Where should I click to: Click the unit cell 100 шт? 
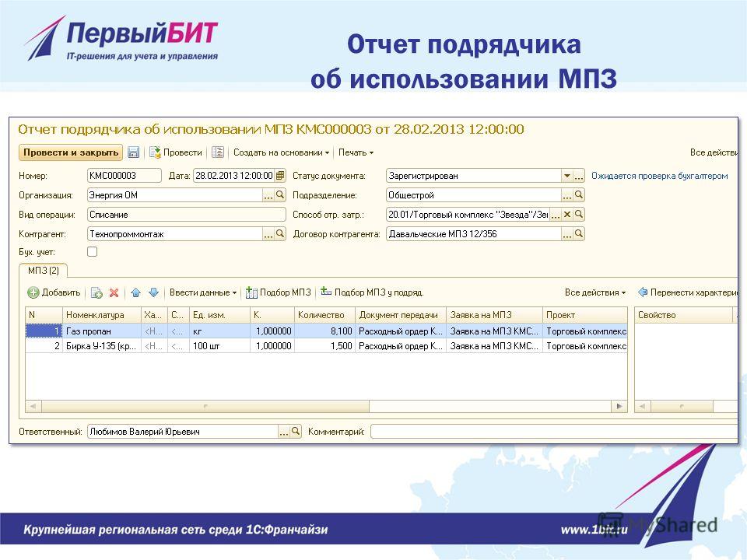[x=219, y=345]
